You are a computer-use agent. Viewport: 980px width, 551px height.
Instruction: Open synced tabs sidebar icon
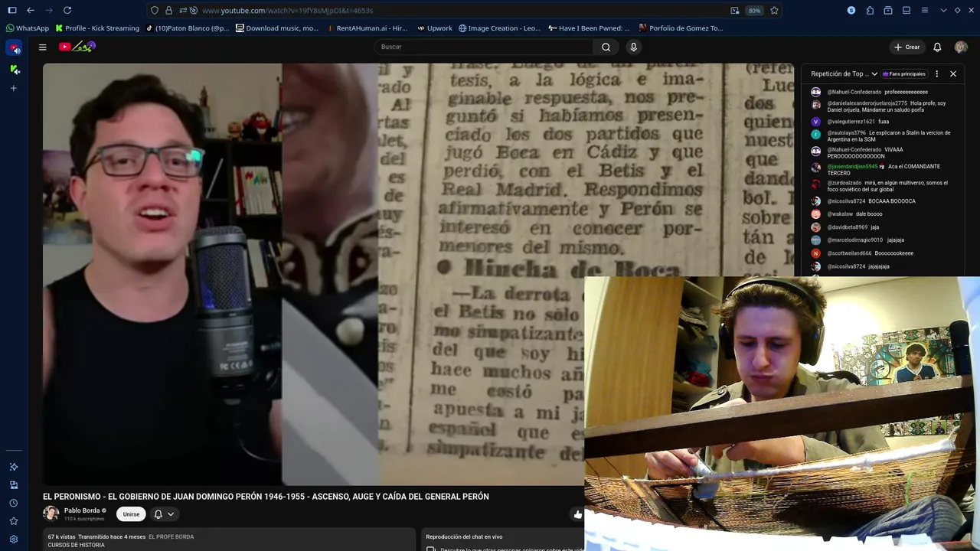14,485
